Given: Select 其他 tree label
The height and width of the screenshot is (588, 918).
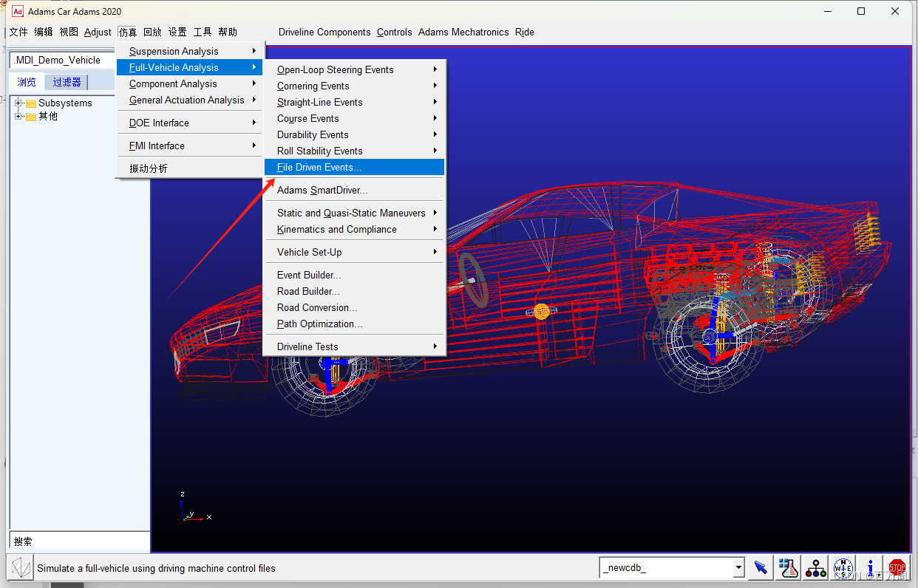Looking at the screenshot, I should (x=48, y=117).
